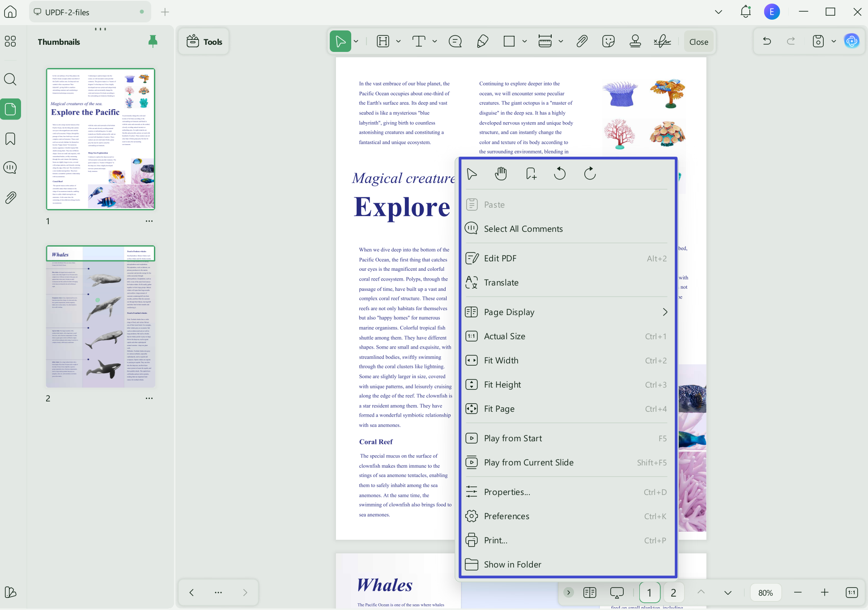The width and height of the screenshot is (868, 610).
Task: Open the comments panel in sidebar
Action: tap(10, 168)
